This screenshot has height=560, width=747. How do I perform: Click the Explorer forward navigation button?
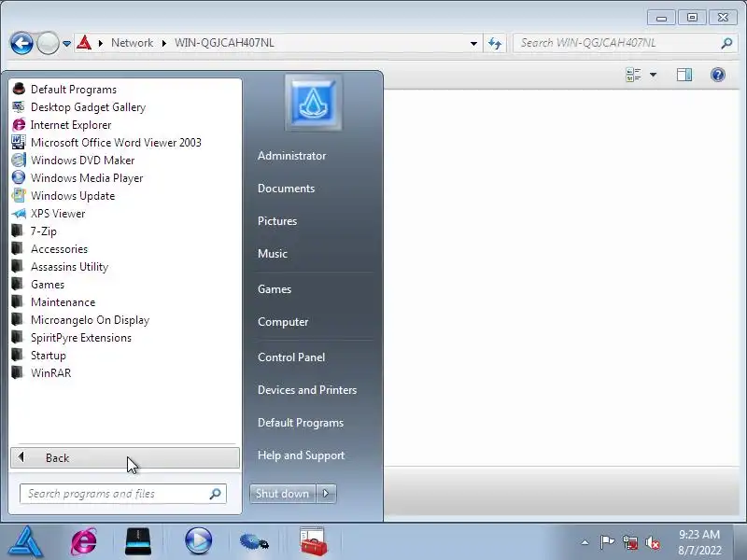coord(48,43)
